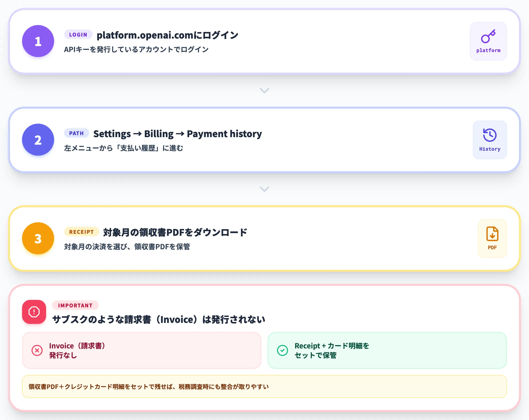Image resolution: width=529 pixels, height=420 pixels.
Task: Click the heading 'platform.openai.comにログイン'
Action: (167, 35)
